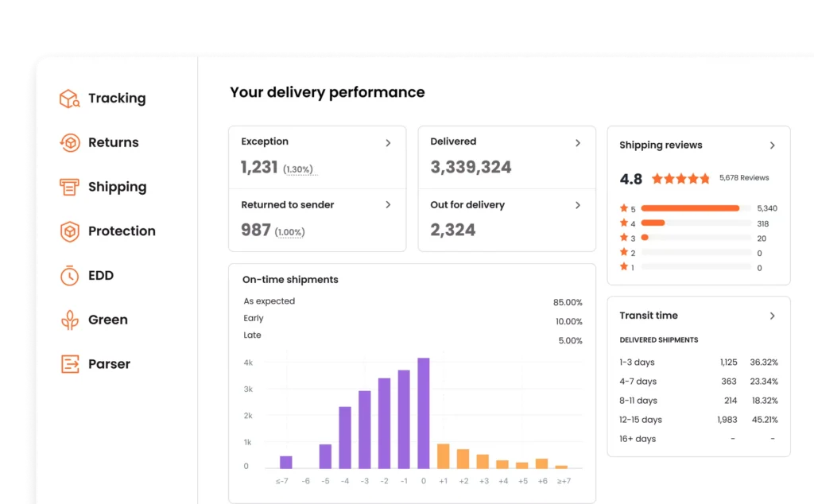The height and width of the screenshot is (504, 814).
Task: Click the purple bar at ≤-7
Action: [x=286, y=462]
